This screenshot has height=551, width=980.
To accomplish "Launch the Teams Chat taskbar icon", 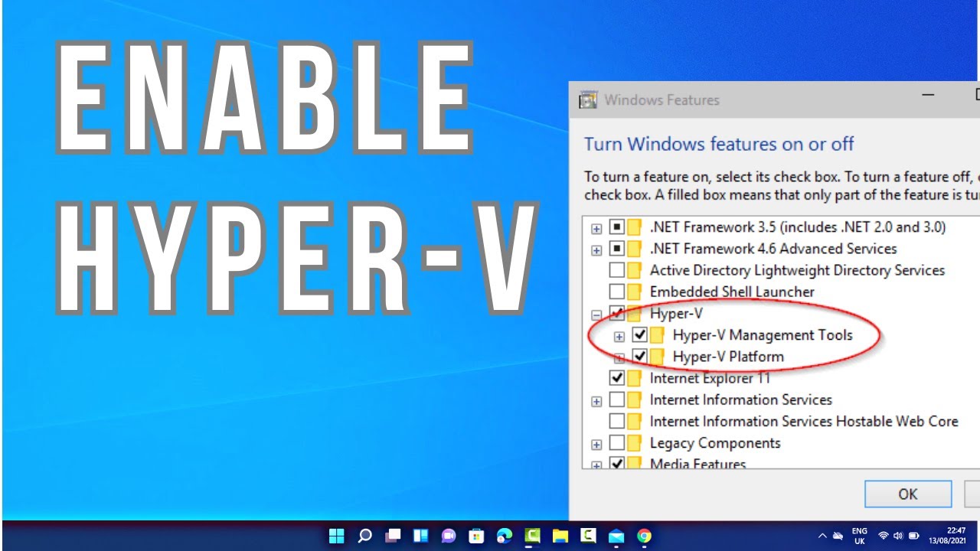I will (449, 536).
